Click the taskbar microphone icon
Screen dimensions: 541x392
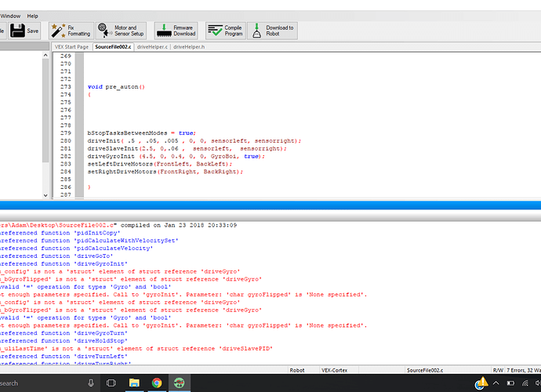tap(91, 383)
